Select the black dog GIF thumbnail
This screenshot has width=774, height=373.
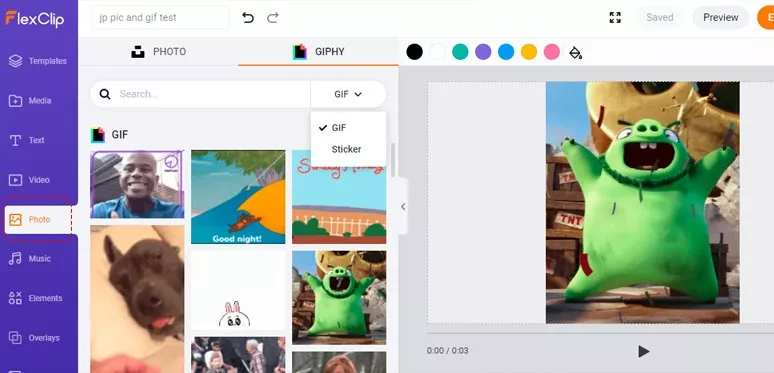coord(137,298)
